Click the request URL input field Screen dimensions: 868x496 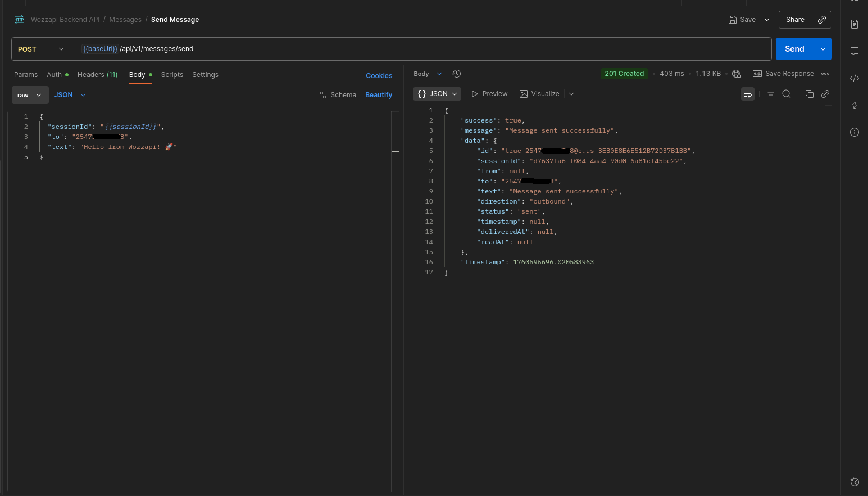point(421,49)
